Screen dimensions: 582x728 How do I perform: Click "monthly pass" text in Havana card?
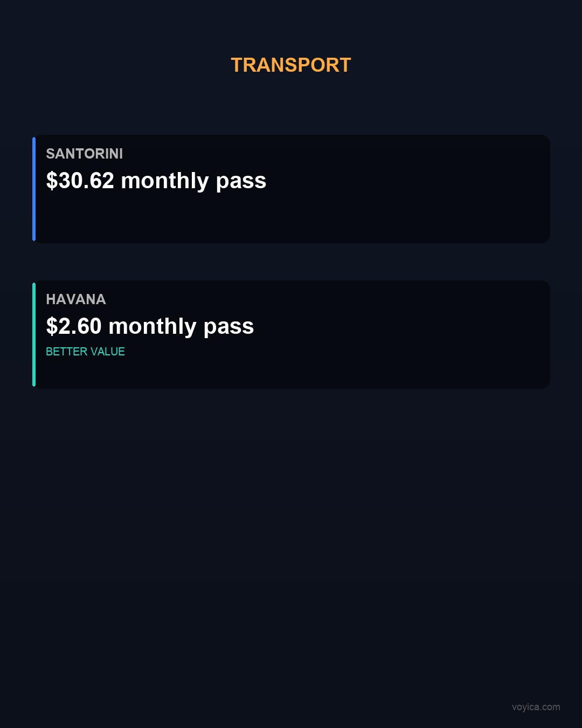pos(182,326)
